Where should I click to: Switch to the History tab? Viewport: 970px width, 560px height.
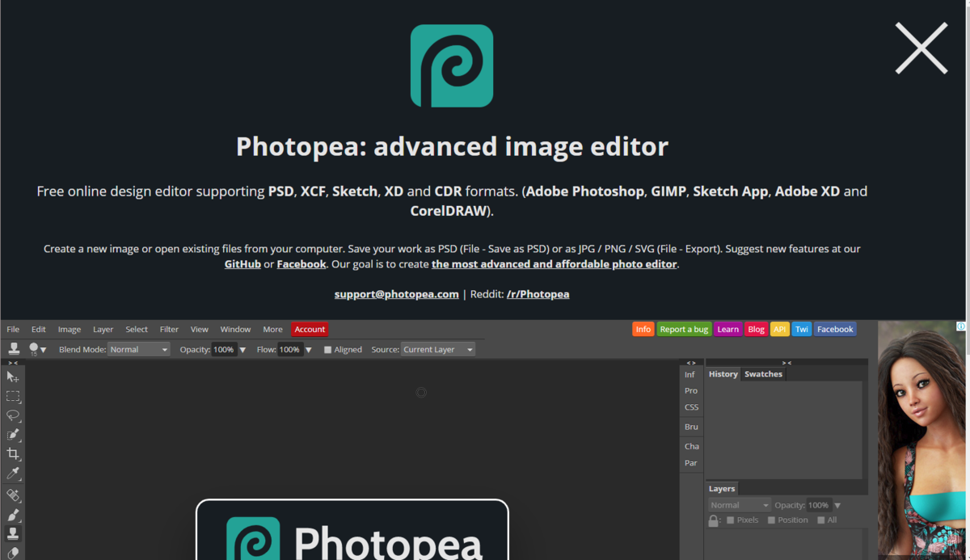(x=723, y=374)
